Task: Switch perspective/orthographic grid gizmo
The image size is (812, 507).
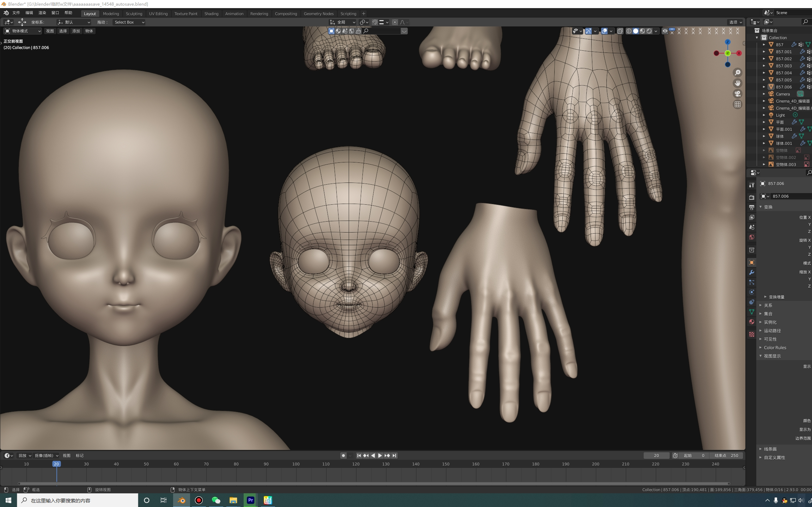Action: (x=737, y=104)
